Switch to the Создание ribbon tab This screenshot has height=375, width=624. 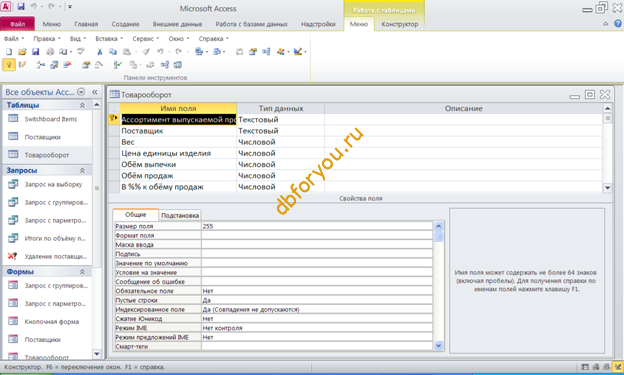[x=125, y=24]
